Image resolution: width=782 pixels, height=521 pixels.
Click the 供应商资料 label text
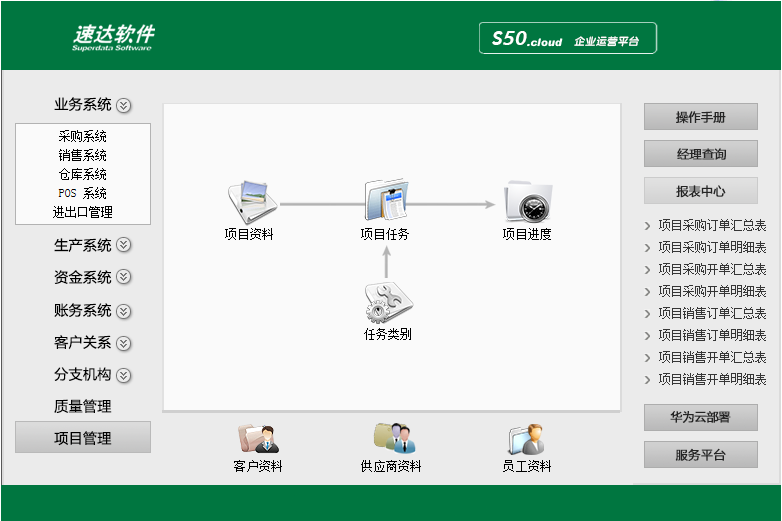(x=391, y=466)
